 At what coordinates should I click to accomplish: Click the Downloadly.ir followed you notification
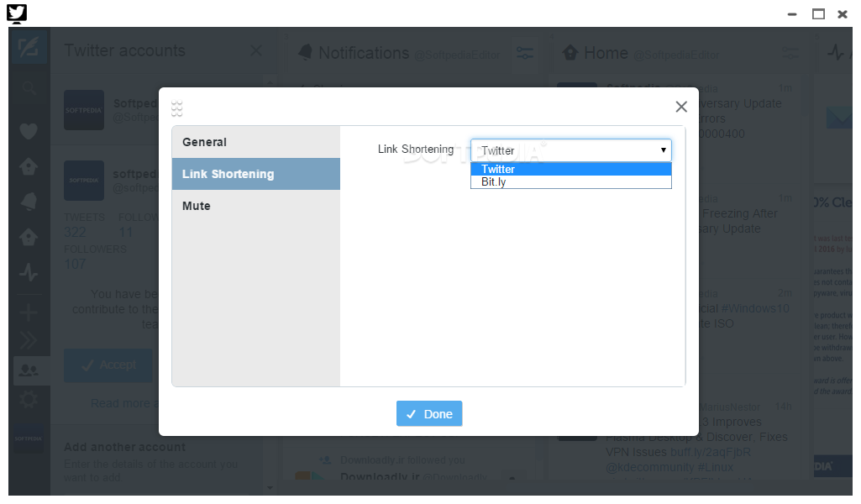point(402,460)
